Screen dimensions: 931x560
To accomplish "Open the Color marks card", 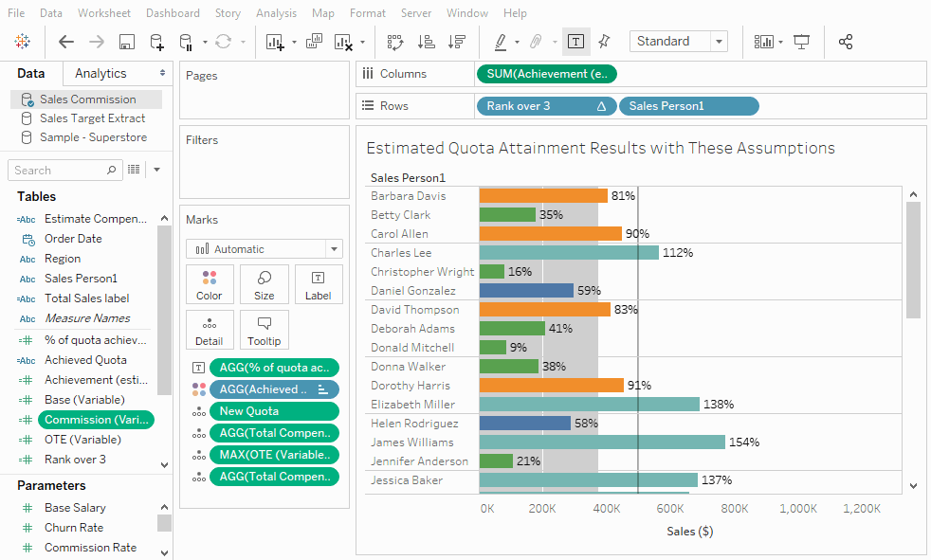I will [x=209, y=285].
